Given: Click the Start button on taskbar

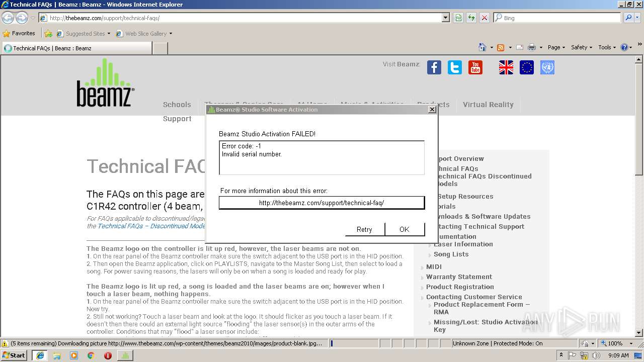Looking at the screenshot, I should pos(14,355).
